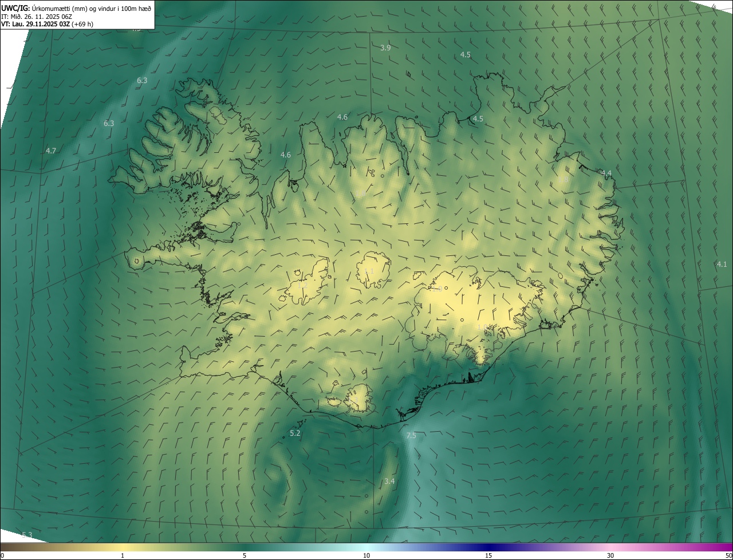Click the colorbar tick label 30
The image size is (733, 560).
(x=610, y=555)
